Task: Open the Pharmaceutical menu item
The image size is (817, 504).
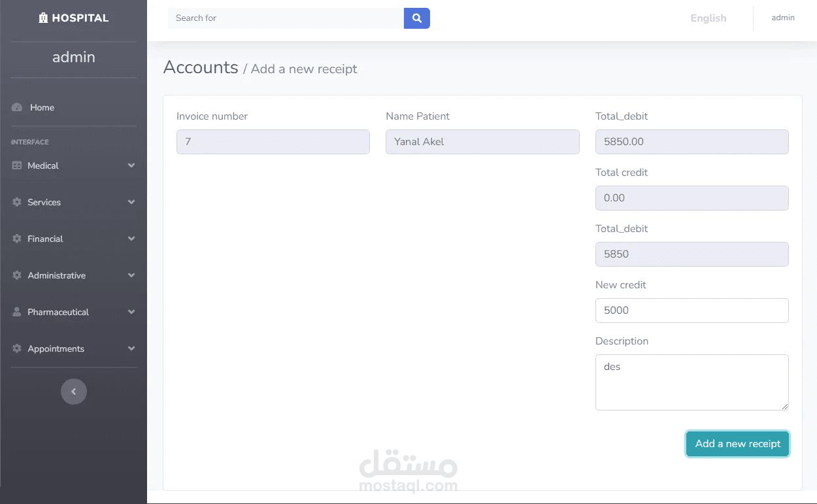Action: (x=58, y=312)
